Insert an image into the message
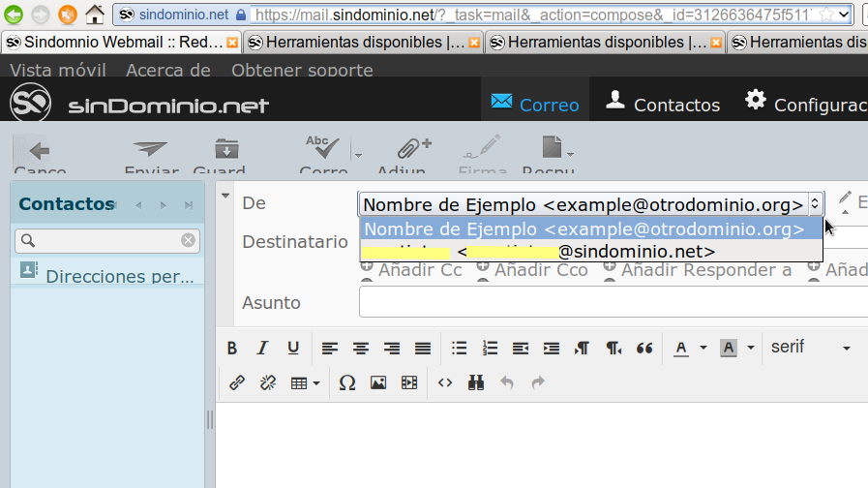This screenshot has width=868, height=488. [x=378, y=383]
